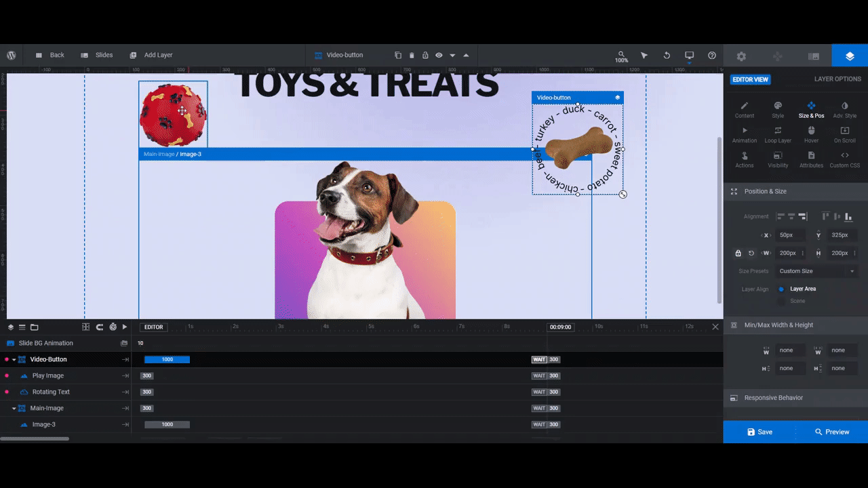
Task: Expand the Responsive Behavior section
Action: coord(795,398)
